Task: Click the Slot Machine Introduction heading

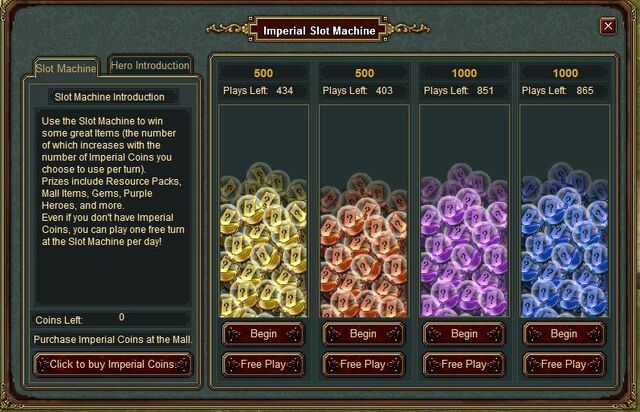Action: point(110,97)
